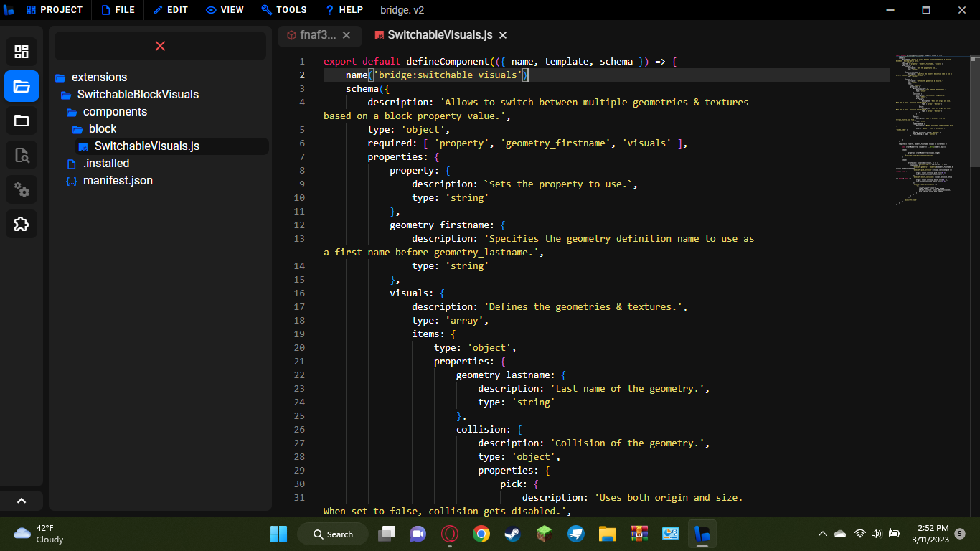Open the extensions panel via puzzle icon
The width and height of the screenshot is (980, 551).
pos(22,224)
